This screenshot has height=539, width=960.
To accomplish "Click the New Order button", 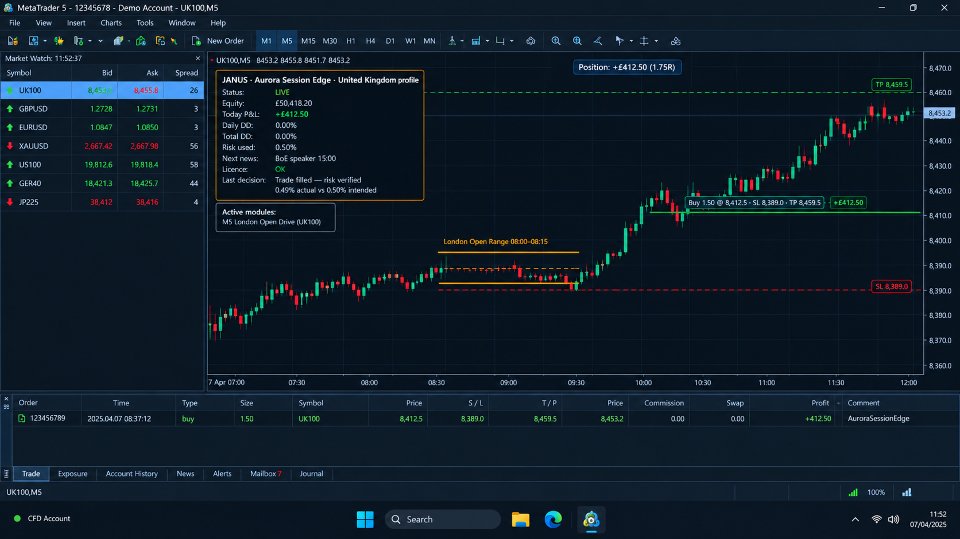I will [x=218, y=41].
